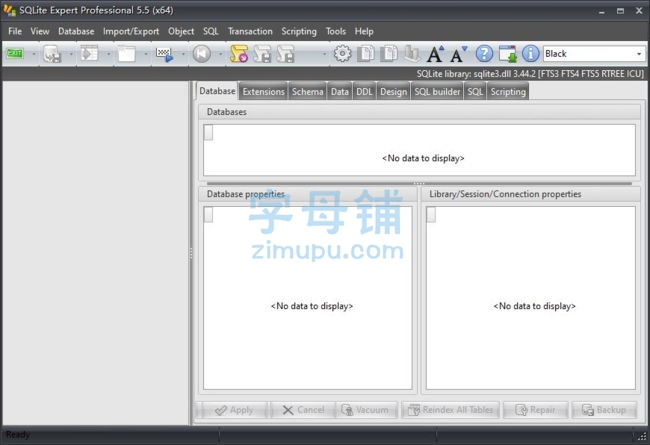
Task: Open the Transaction menu
Action: [250, 32]
